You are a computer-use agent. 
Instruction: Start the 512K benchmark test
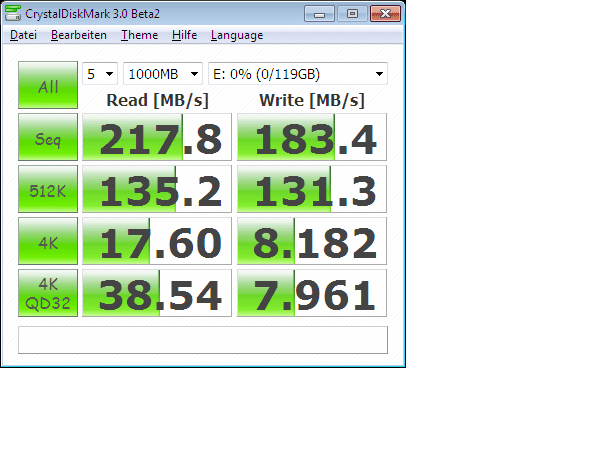(48, 189)
